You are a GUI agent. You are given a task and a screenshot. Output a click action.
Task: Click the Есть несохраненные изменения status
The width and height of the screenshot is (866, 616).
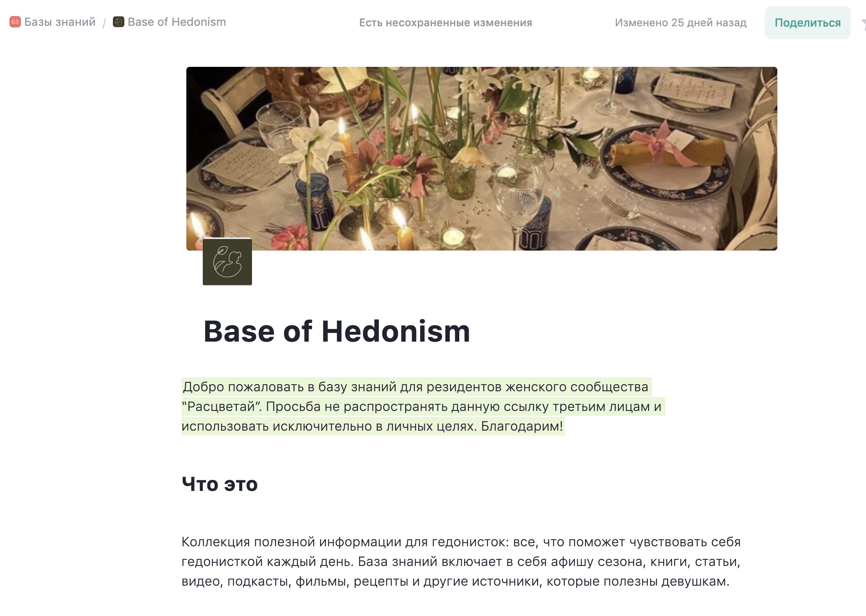(x=445, y=23)
